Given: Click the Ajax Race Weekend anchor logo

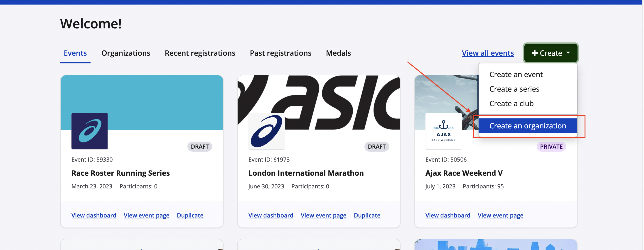Looking at the screenshot, I should coord(443,131).
